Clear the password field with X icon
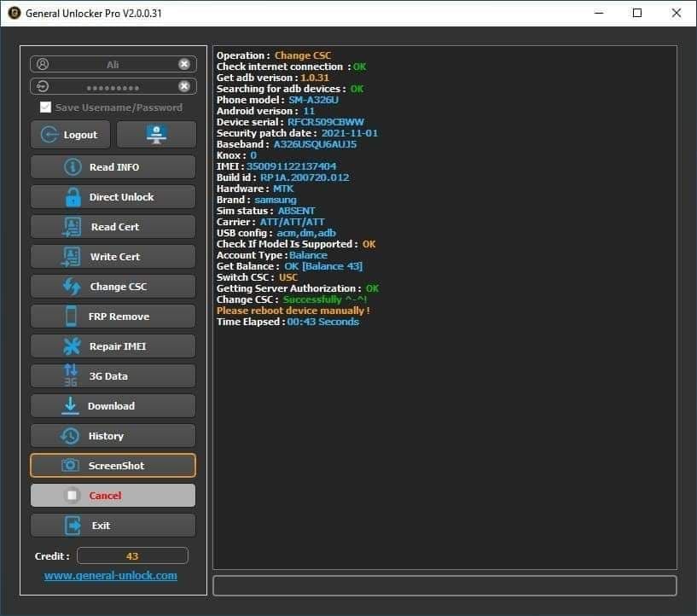This screenshot has height=616, width=697. tap(184, 86)
